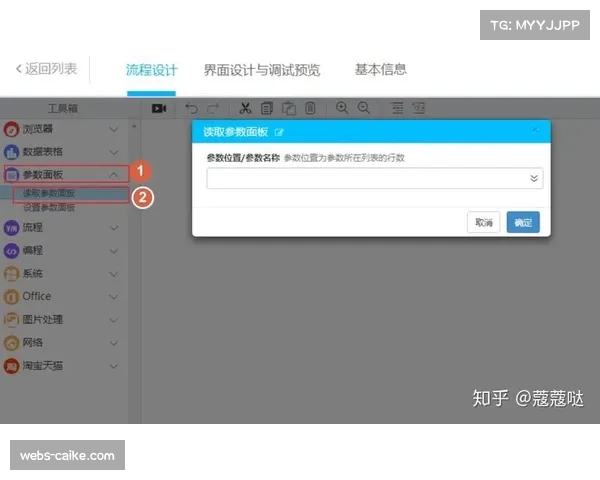Screen dimensions: 600x480
Task: Click the 编程 code category icon
Action: coord(11,251)
